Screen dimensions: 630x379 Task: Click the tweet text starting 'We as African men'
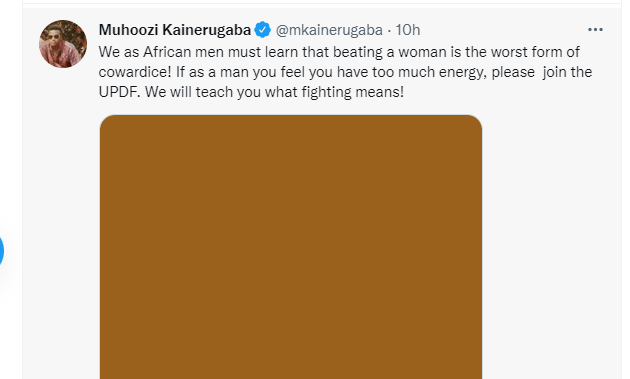(x=346, y=72)
